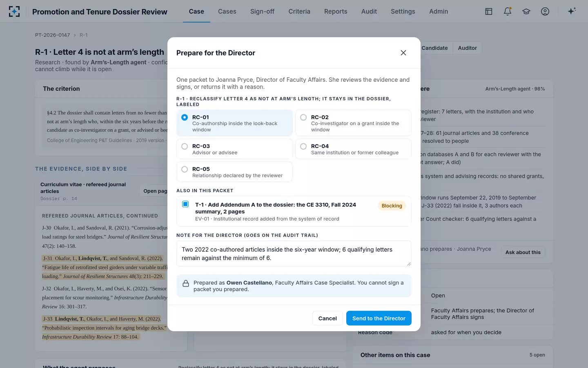Go to the Settings tab

tap(403, 11)
